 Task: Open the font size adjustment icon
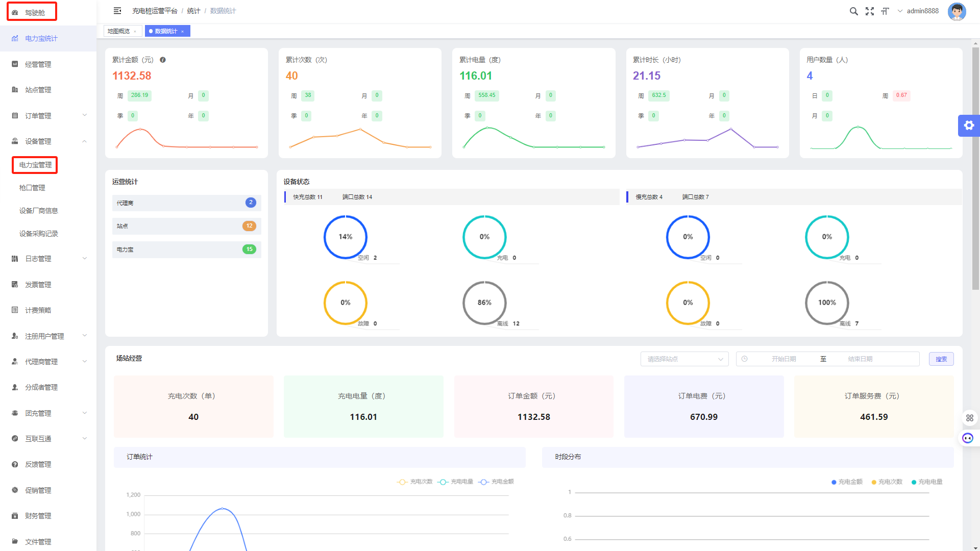click(x=885, y=11)
